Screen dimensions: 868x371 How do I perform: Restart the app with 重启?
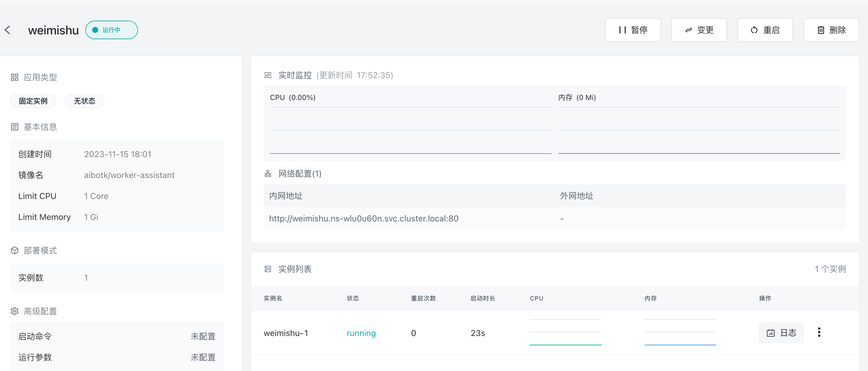click(x=765, y=30)
